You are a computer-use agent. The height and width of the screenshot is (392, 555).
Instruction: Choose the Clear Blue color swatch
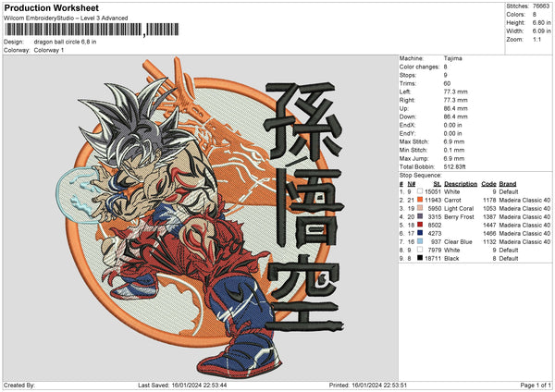coord(420,241)
